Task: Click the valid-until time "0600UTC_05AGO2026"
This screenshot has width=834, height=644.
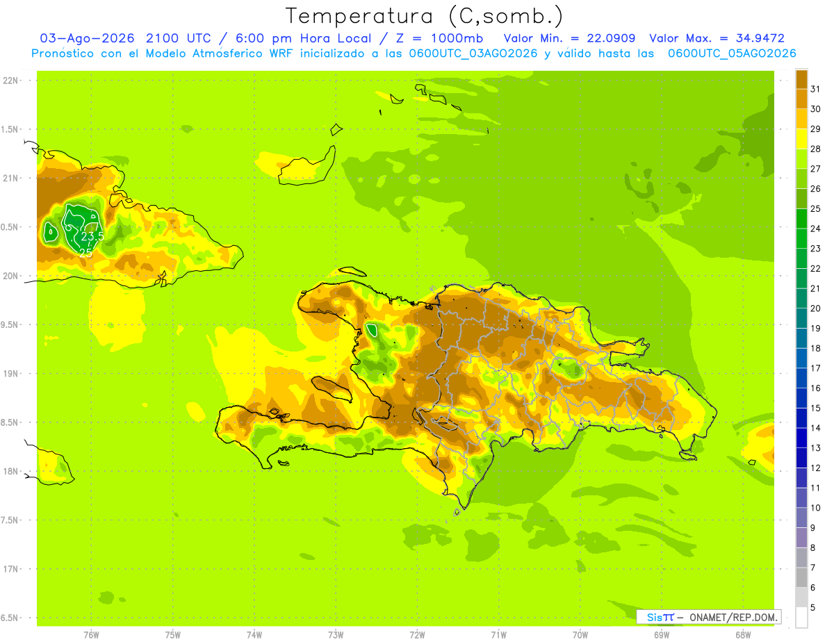Action: point(732,53)
